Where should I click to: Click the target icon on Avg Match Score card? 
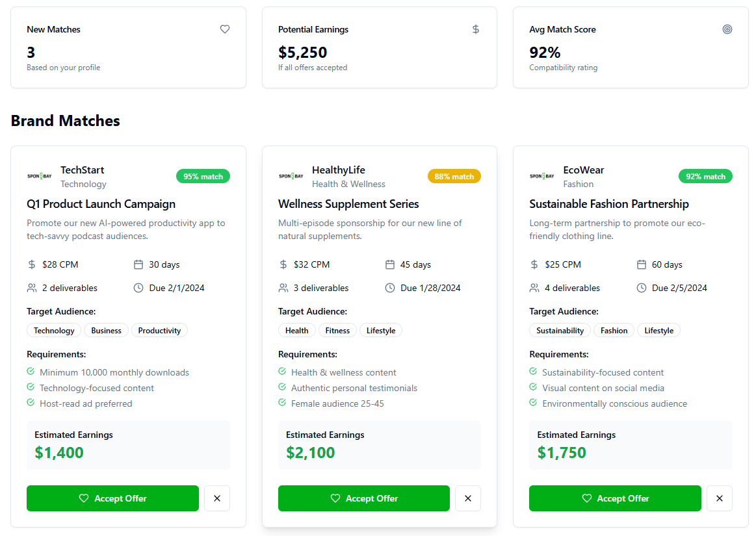pos(727,29)
